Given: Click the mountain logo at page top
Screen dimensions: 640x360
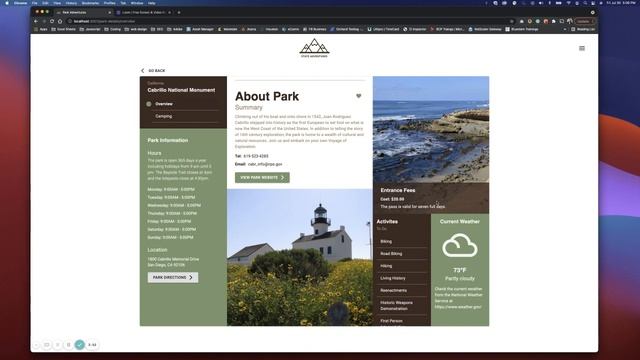Looking at the screenshot, I should (x=314, y=48).
